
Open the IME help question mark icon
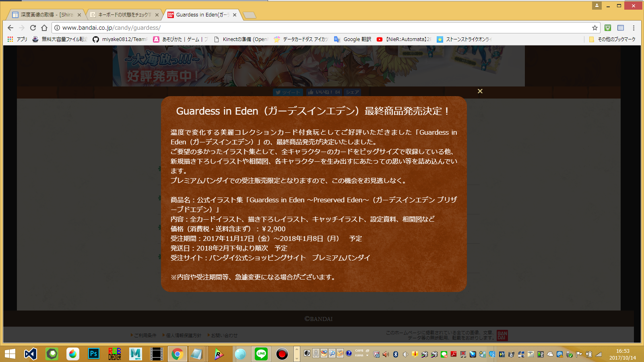pos(349,353)
